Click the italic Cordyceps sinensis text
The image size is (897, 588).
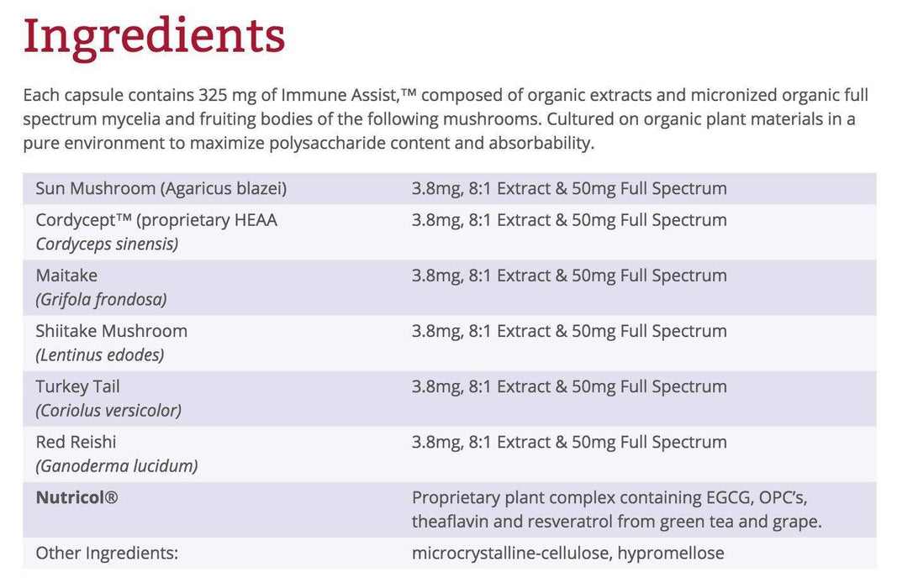pos(107,244)
